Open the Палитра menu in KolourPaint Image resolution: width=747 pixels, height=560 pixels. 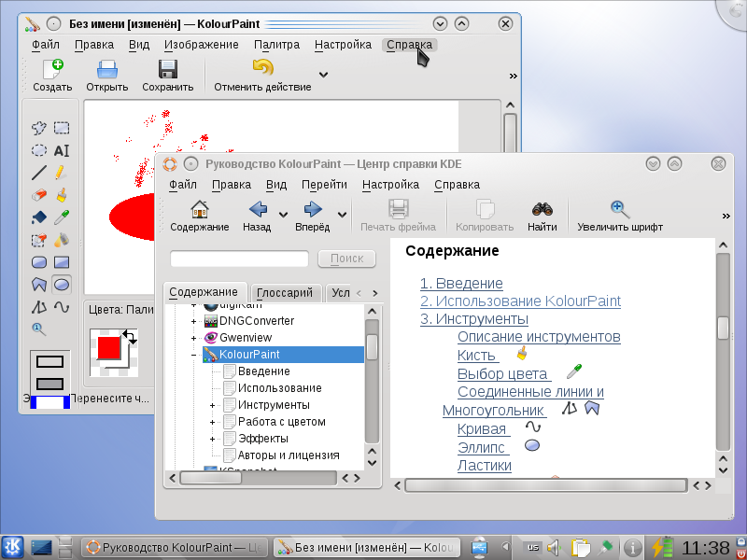276,45
